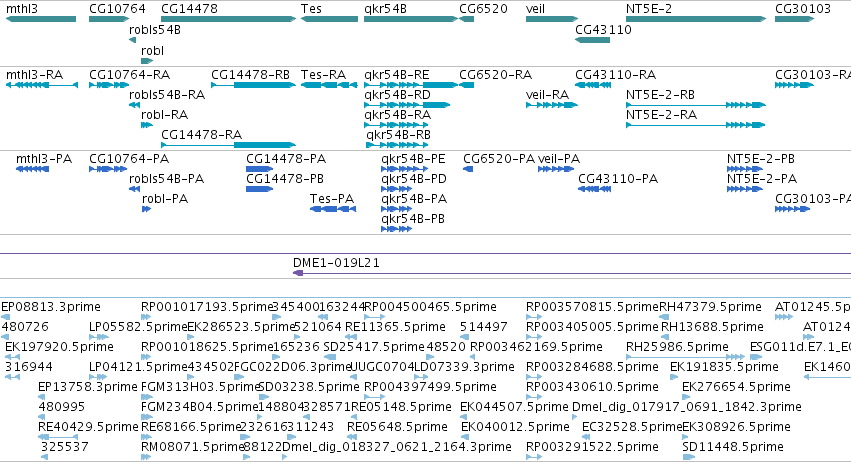Click the qkr54B-RD transcript

coord(407,105)
